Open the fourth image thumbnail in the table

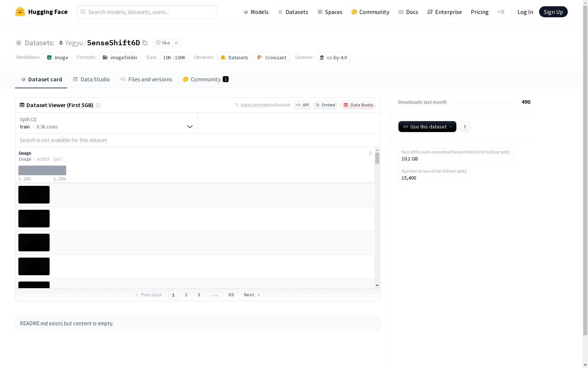[x=34, y=266]
